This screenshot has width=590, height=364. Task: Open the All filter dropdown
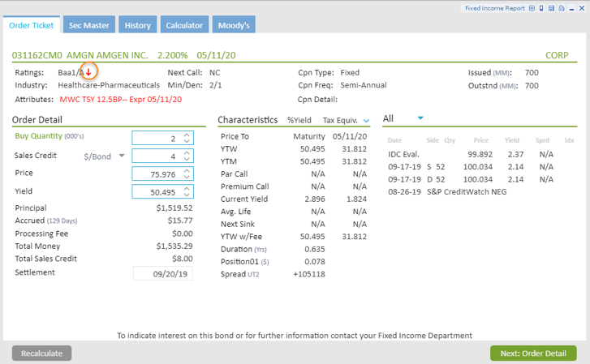(x=420, y=118)
